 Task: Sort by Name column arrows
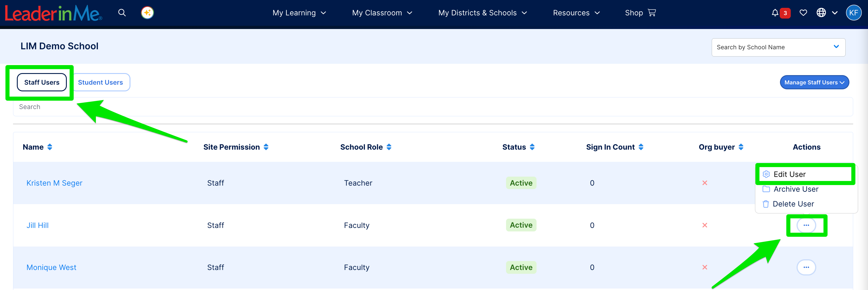click(50, 147)
